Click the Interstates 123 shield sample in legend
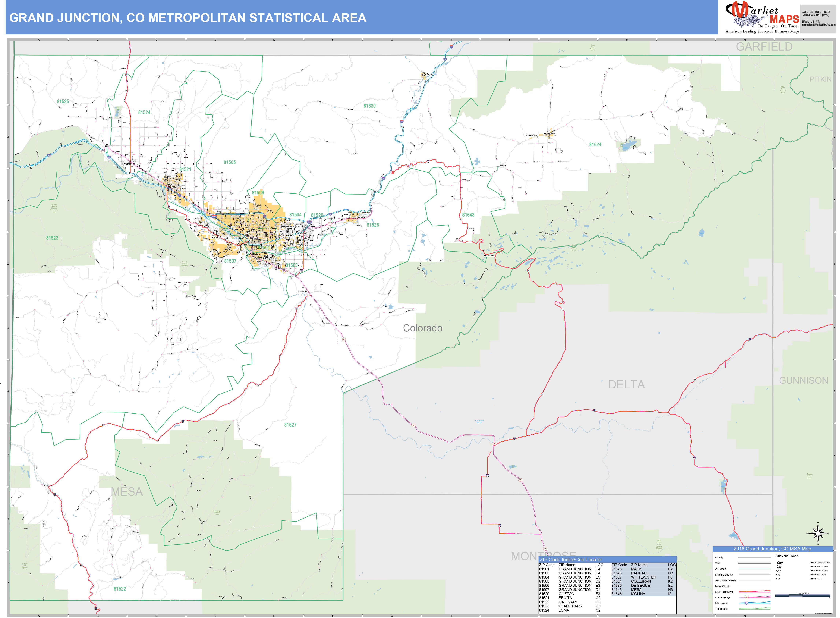The image size is (840, 618). coord(747,603)
